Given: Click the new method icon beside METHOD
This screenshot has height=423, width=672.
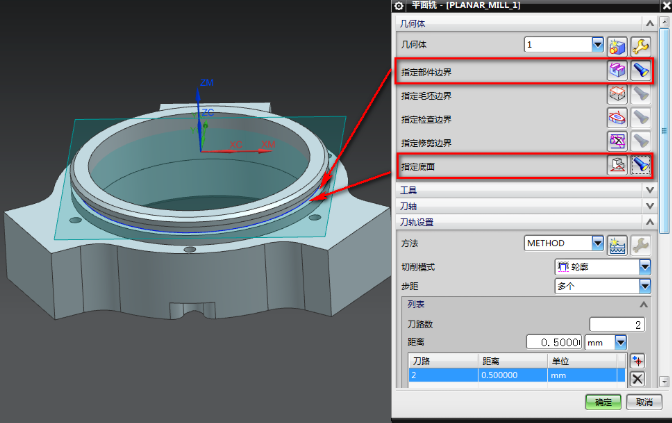Looking at the screenshot, I should coord(618,243).
